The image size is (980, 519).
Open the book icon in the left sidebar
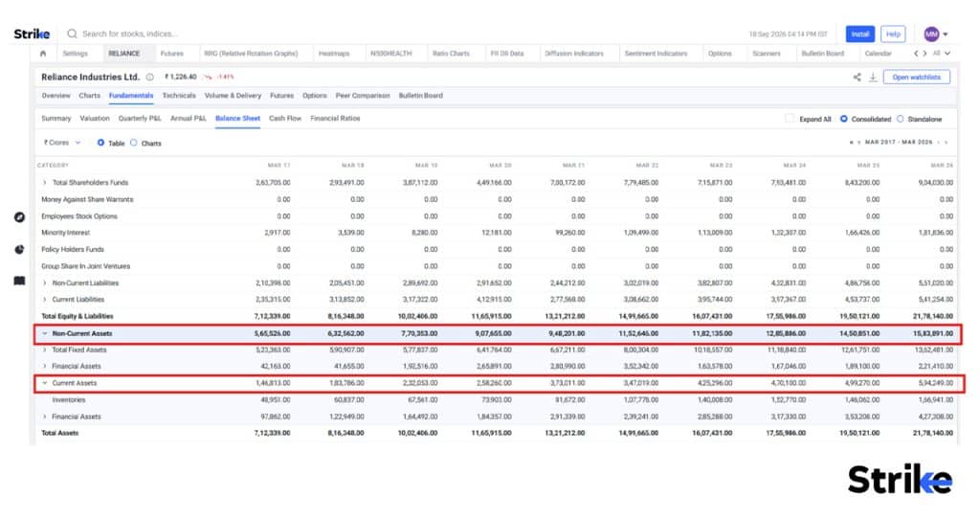(x=19, y=281)
